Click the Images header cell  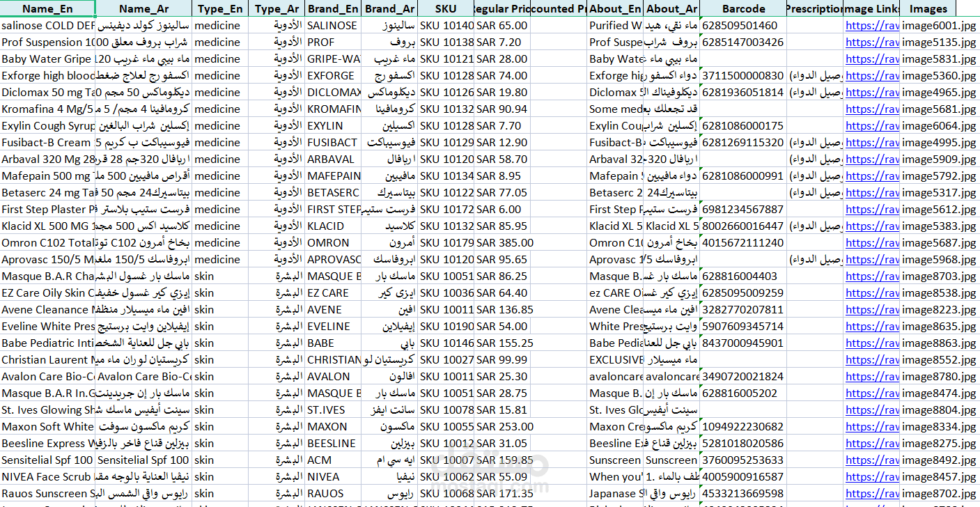tap(928, 8)
